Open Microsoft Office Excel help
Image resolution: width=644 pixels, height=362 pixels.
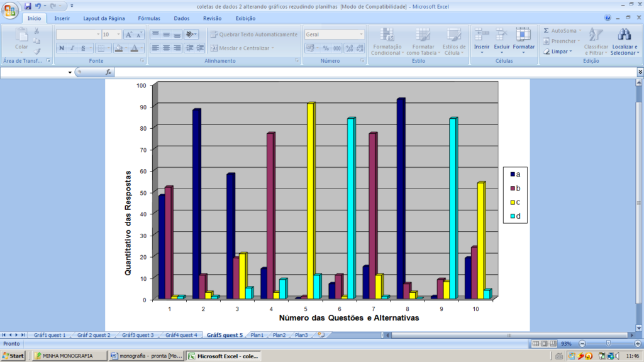pos(608,18)
